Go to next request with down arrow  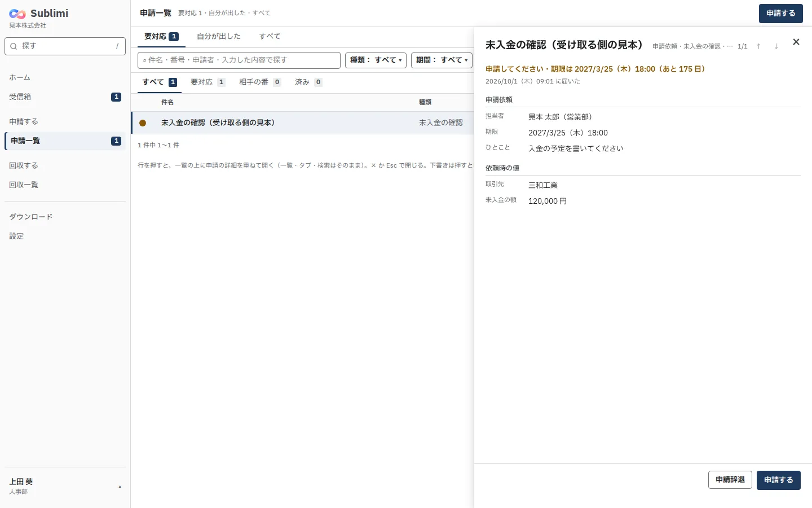pos(776,46)
